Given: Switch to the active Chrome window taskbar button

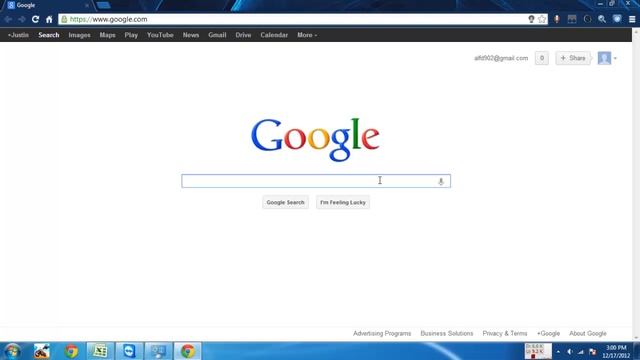Looking at the screenshot, I should pos(188,351).
